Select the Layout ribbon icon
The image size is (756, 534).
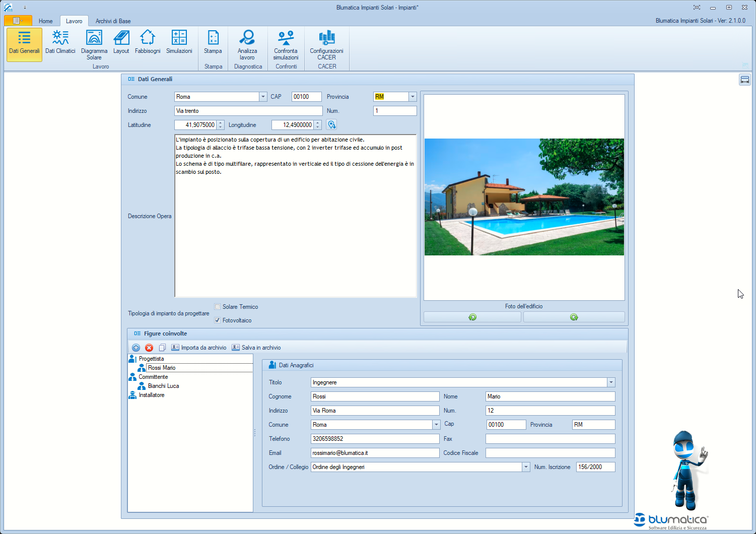121,42
